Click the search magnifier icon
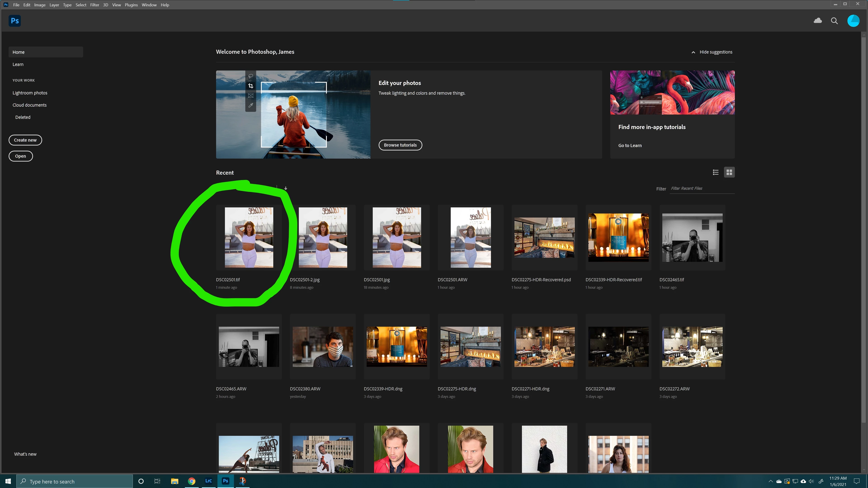868x488 pixels. tap(834, 21)
